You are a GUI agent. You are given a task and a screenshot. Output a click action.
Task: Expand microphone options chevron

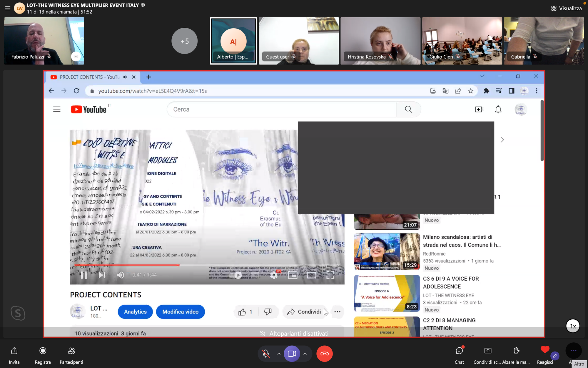coord(279,354)
